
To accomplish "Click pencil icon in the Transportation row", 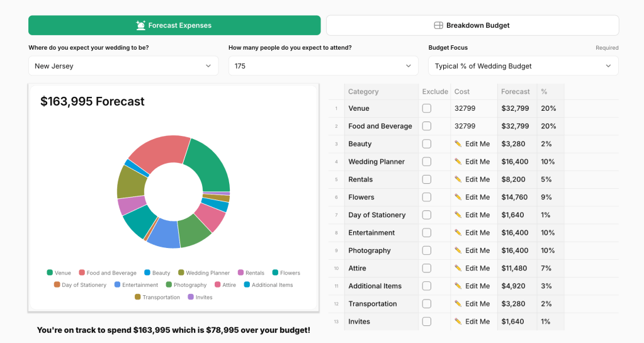I will [458, 304].
